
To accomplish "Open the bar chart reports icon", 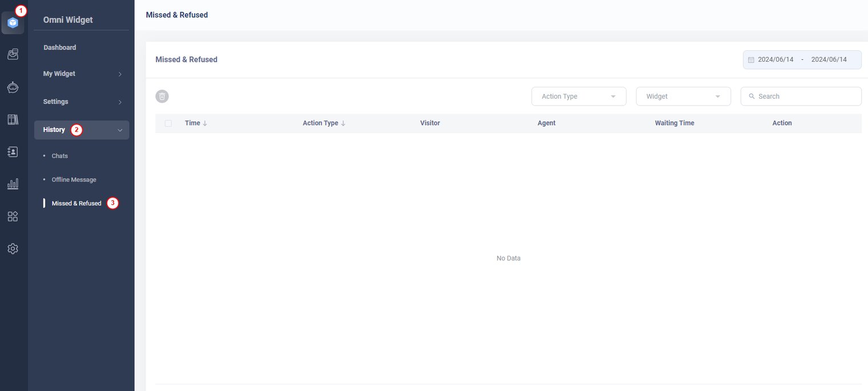I will point(13,184).
